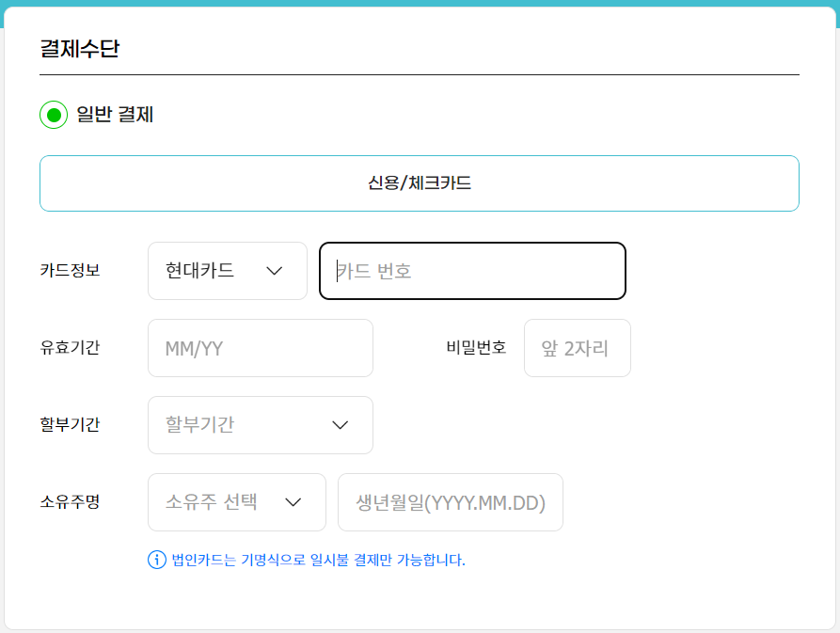840x633 pixels.
Task: Choose the 신용/체크카드 payment method
Action: [x=419, y=183]
